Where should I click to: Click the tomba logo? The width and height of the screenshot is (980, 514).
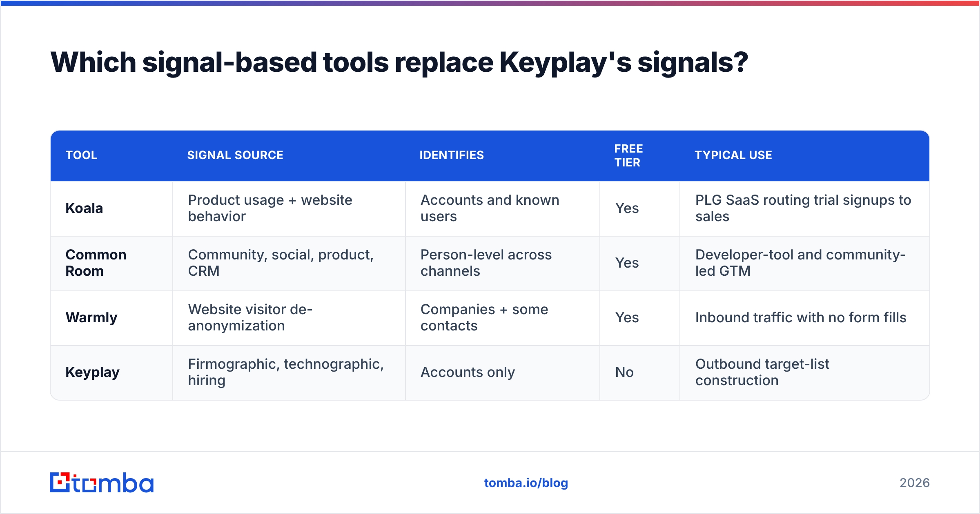click(101, 483)
